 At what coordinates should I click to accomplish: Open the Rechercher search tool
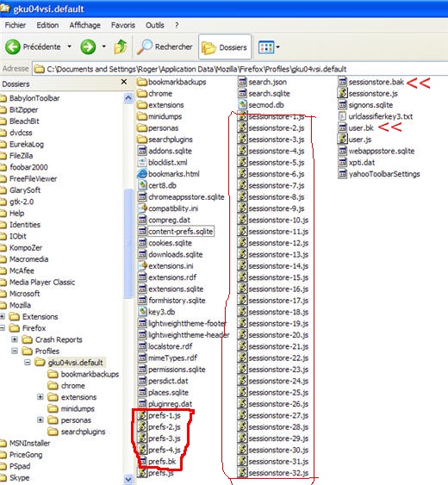(x=165, y=47)
